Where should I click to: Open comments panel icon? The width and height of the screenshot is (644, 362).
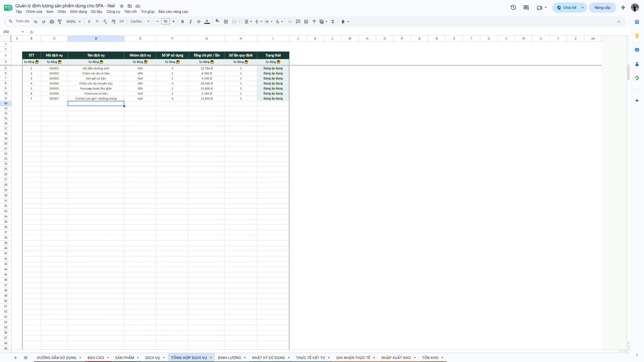(x=526, y=8)
